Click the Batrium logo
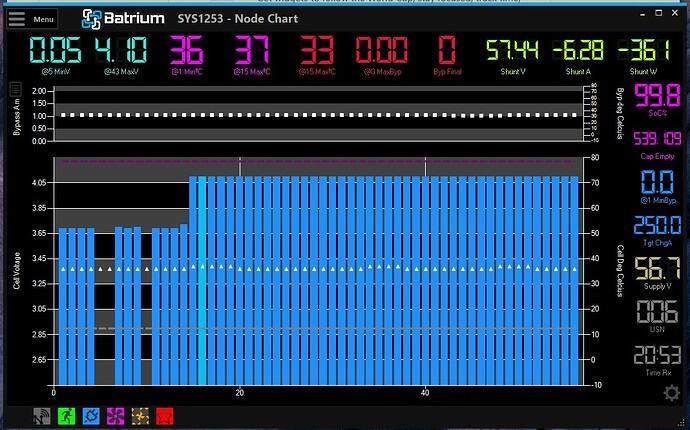 123,19
